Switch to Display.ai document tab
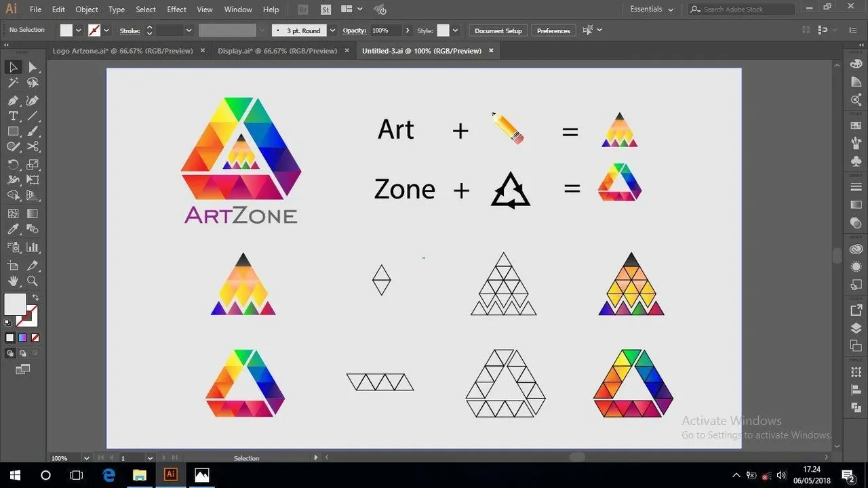868x488 pixels. [x=277, y=51]
